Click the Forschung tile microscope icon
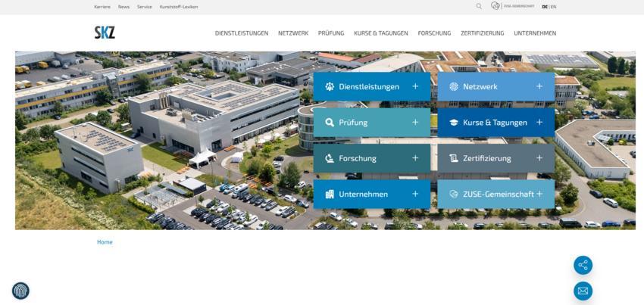Image resolution: width=644 pixels, height=305 pixels. (x=330, y=158)
